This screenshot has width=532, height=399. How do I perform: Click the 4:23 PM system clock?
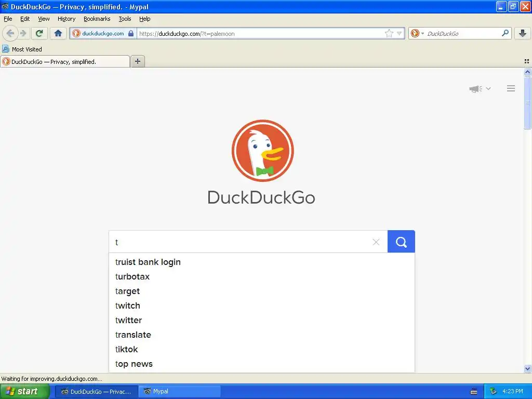[513, 392]
